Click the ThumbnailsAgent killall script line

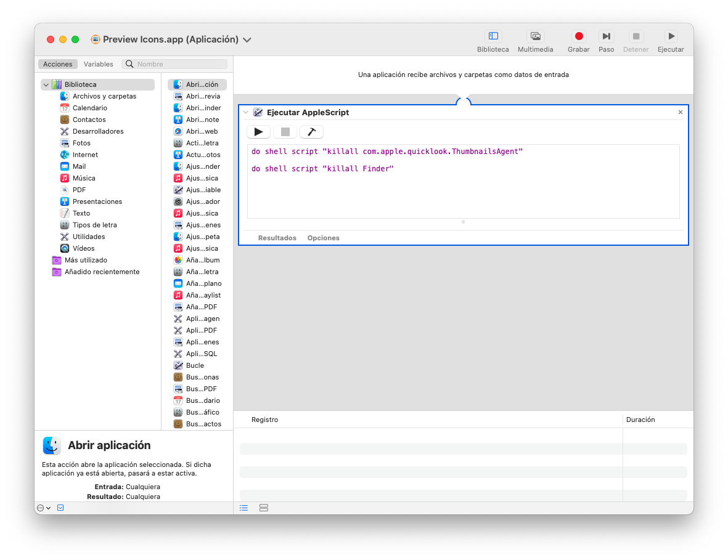[387, 152]
